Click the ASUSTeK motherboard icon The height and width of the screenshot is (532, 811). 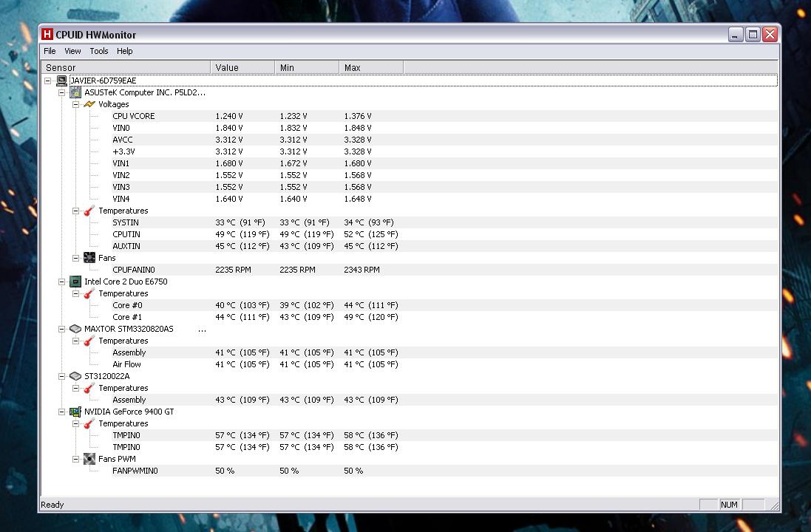click(75, 92)
